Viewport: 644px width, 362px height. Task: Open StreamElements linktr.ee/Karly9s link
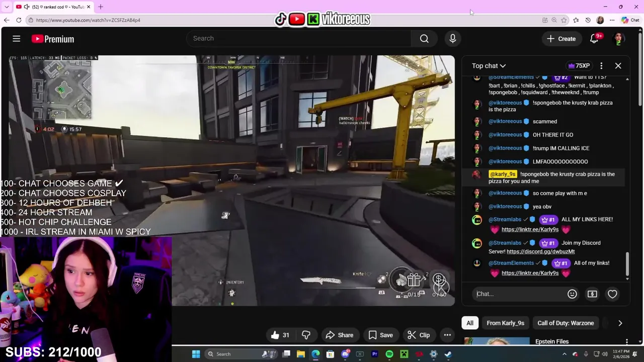(530, 274)
